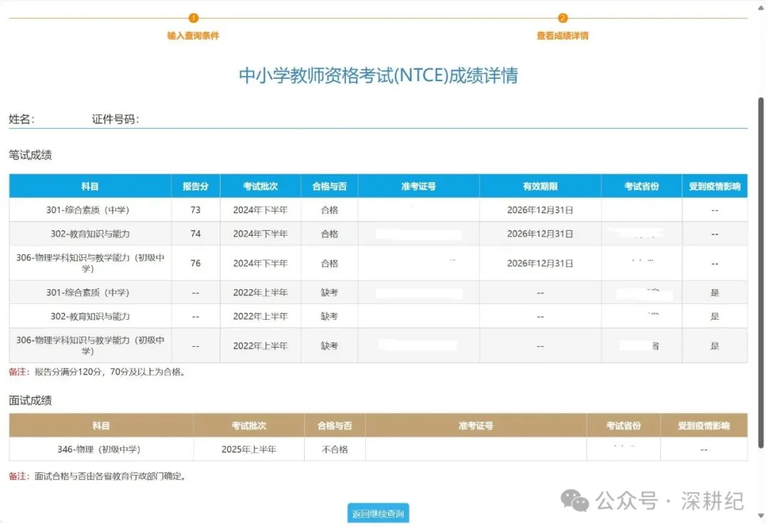The image size is (769, 532).
Task: Click the 考试批次 header in written exam table
Action: [x=261, y=187]
